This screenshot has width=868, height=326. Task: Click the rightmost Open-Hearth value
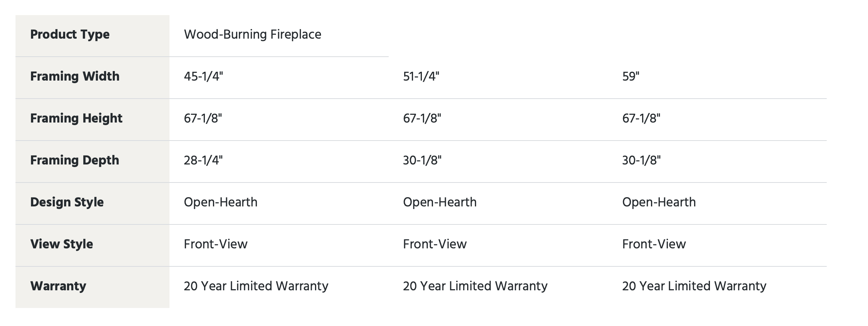(659, 202)
